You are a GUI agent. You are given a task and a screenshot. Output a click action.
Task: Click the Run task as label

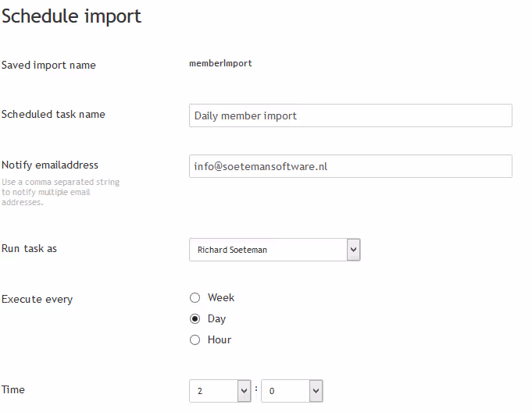coord(29,248)
